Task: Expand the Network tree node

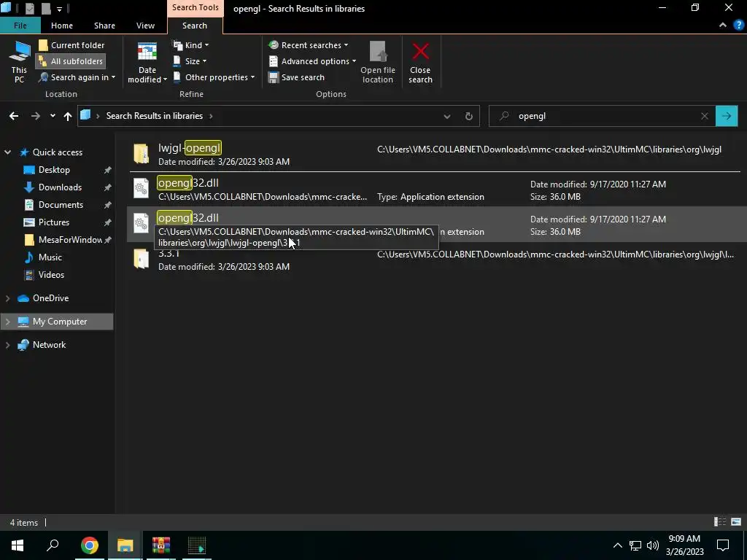Action: [7, 345]
